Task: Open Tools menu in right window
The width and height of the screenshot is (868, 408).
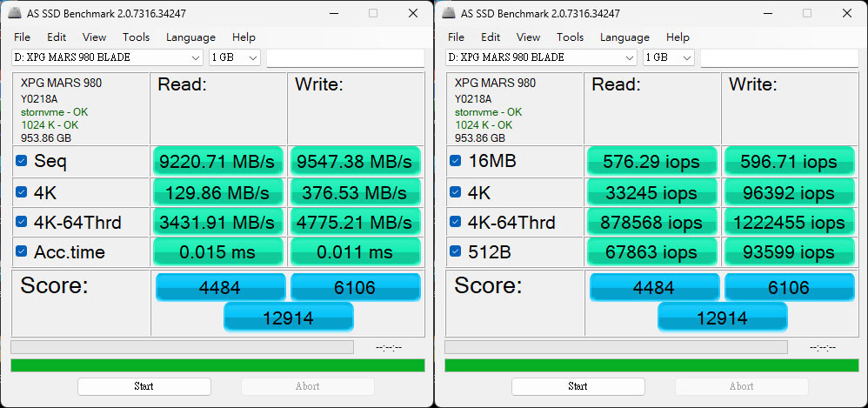Action: coord(571,37)
